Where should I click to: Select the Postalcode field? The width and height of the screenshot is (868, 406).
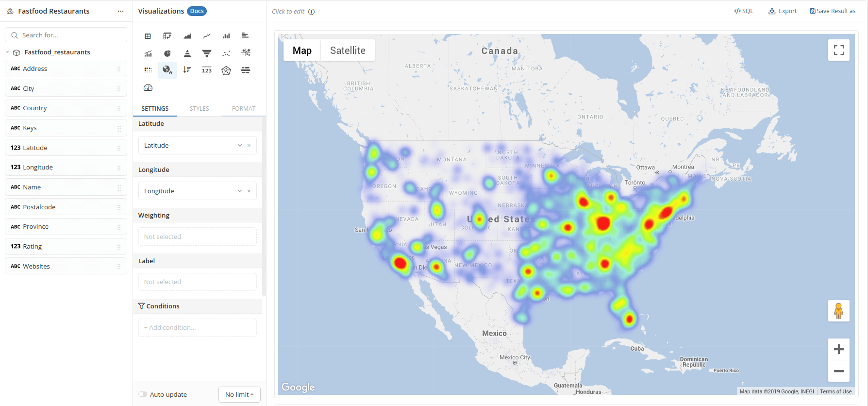pos(66,207)
